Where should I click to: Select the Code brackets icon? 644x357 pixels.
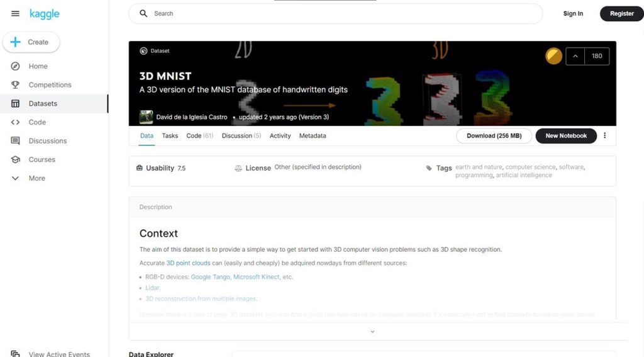pyautogui.click(x=15, y=122)
